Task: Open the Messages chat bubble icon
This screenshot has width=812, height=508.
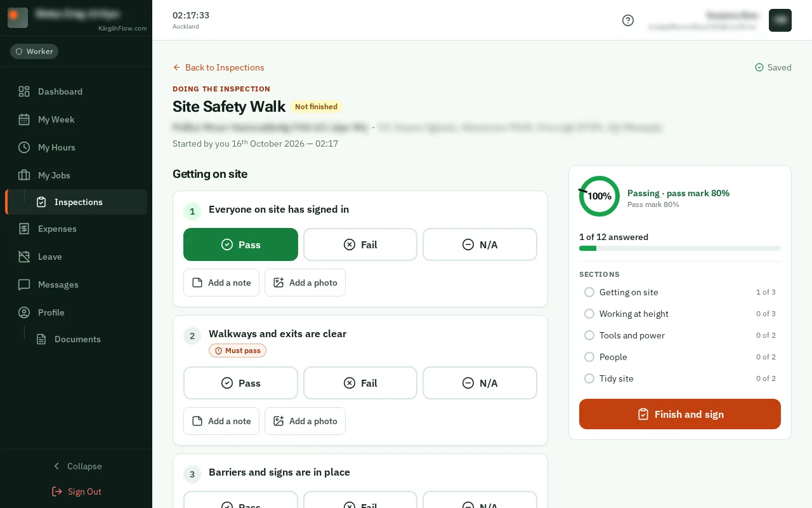Action: (24, 284)
